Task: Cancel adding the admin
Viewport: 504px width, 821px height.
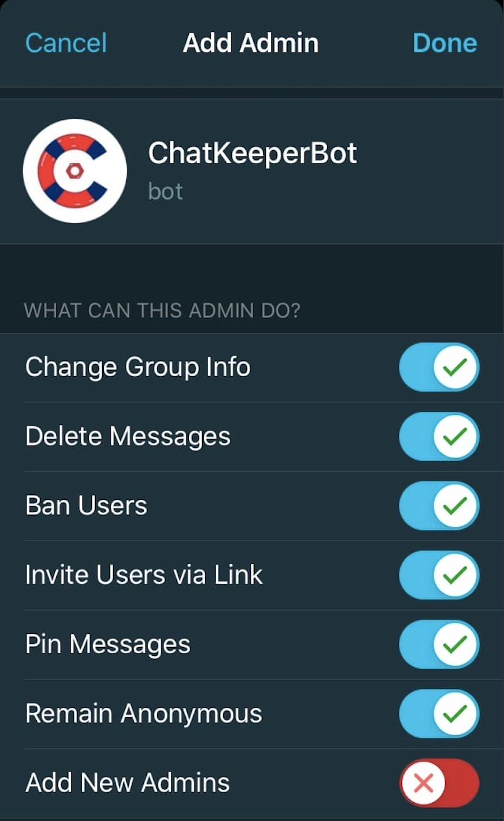Action: coord(66,43)
